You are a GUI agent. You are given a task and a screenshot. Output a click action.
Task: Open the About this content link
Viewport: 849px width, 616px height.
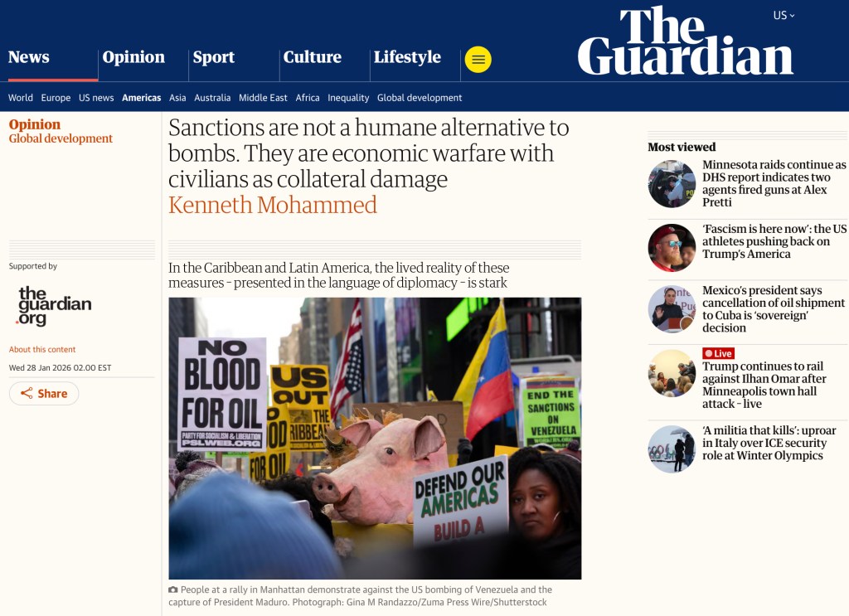click(x=42, y=350)
